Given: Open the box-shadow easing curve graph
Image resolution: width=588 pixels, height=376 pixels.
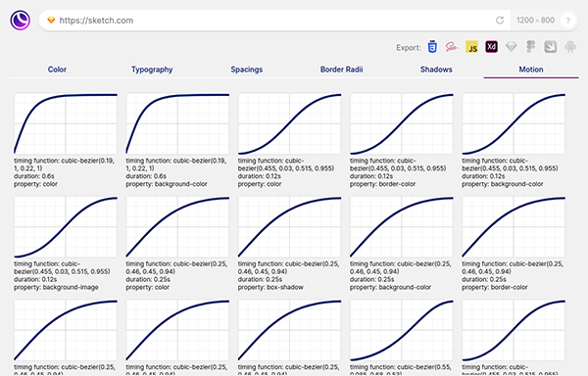Looking at the screenshot, I should (289, 227).
